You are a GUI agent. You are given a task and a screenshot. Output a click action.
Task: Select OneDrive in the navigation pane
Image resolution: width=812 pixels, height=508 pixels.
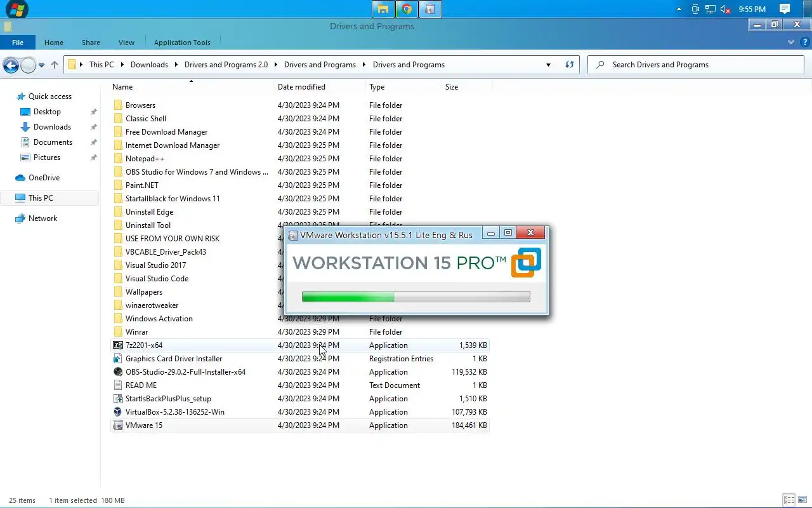click(x=44, y=178)
